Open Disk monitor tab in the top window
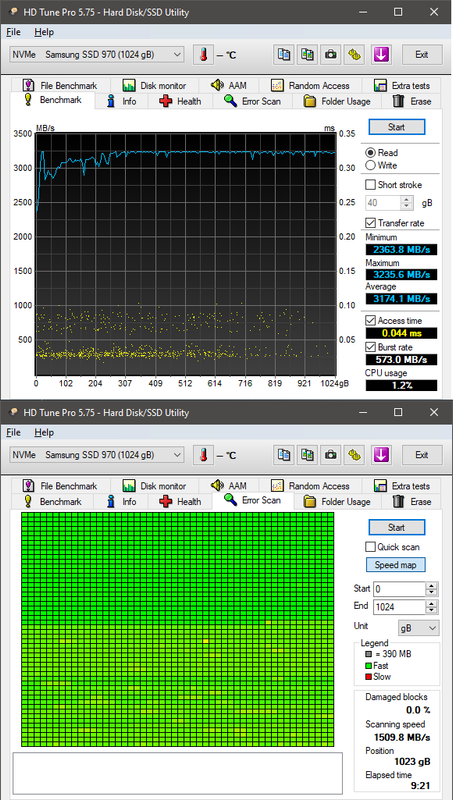Viewport: 453px width, 800px height. (x=154, y=86)
